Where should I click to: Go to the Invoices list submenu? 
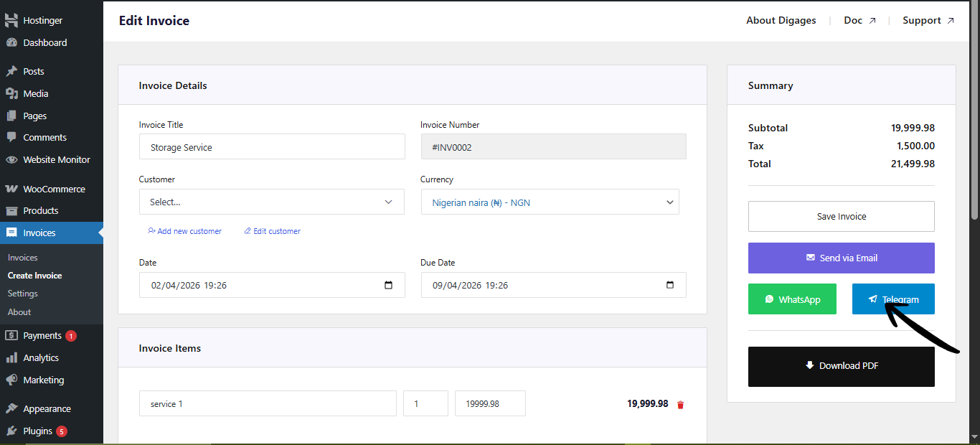click(23, 258)
